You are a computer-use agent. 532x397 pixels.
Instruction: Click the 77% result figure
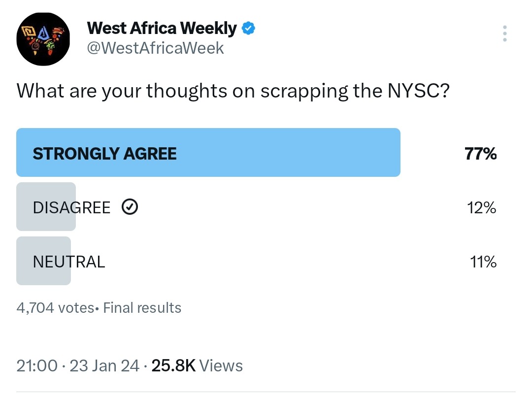(x=480, y=154)
